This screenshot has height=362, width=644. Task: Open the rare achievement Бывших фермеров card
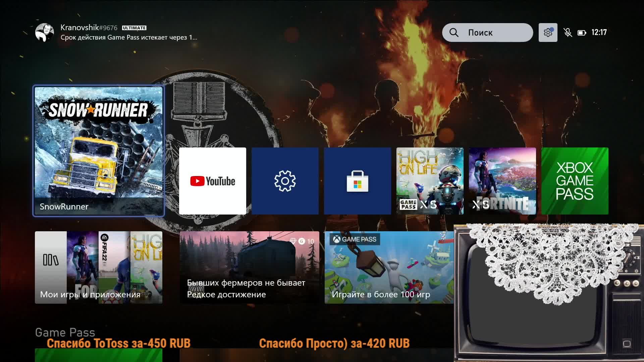point(250,267)
